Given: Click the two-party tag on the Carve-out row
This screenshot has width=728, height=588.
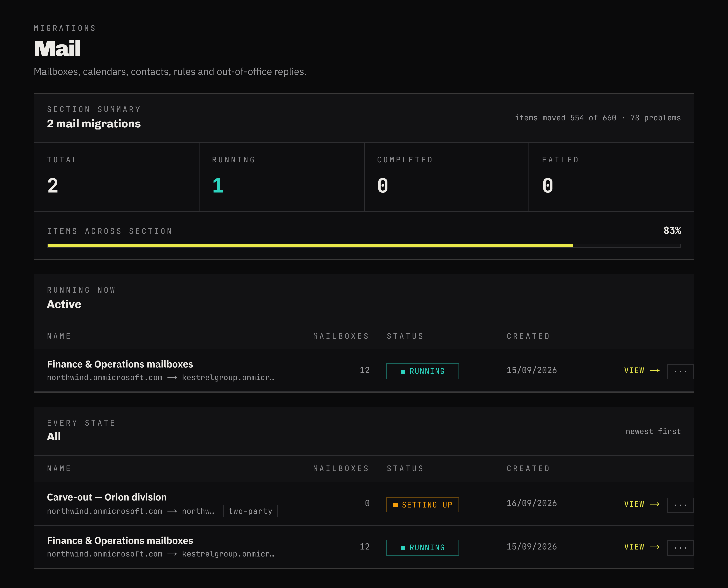Looking at the screenshot, I should coord(250,511).
